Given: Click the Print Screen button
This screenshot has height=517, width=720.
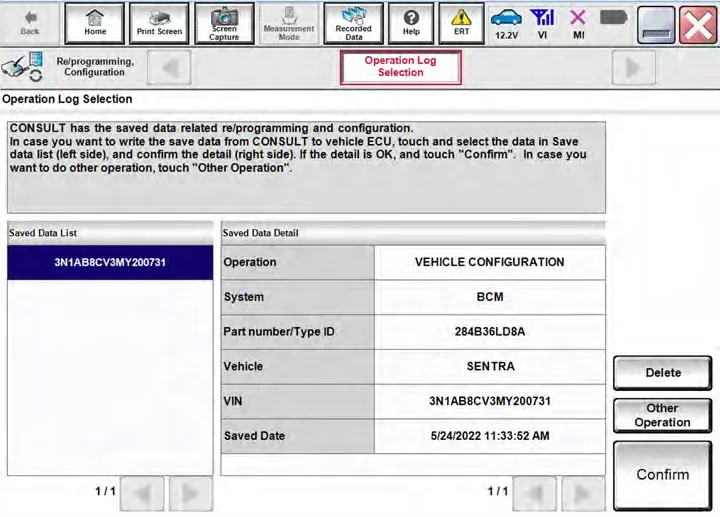Looking at the screenshot, I should coord(159,23).
